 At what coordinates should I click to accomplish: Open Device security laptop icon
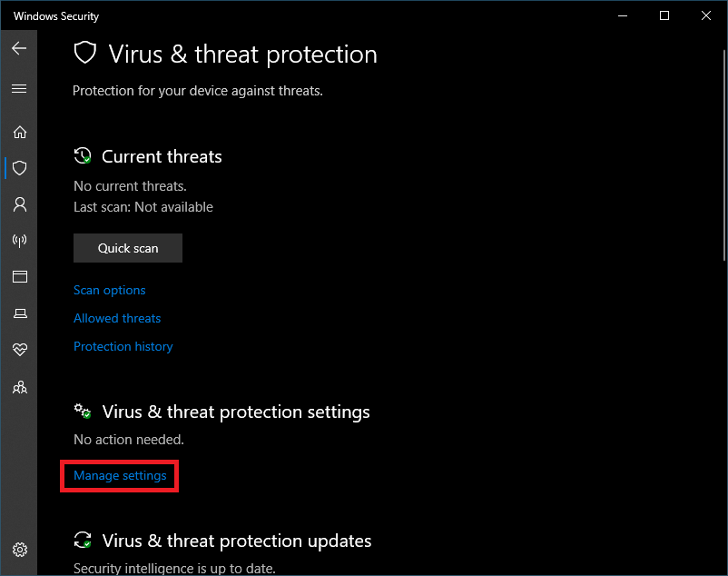tap(19, 313)
